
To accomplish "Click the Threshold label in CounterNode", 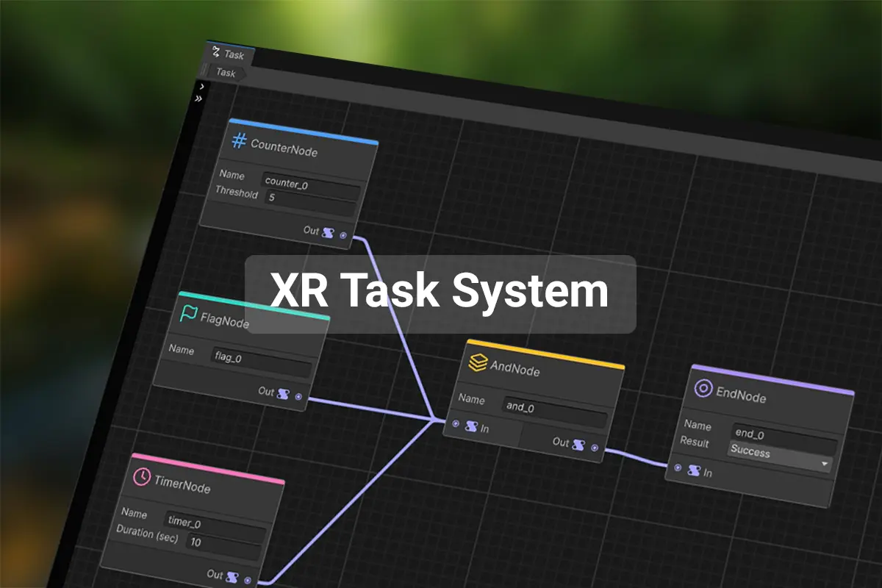I will [237, 193].
